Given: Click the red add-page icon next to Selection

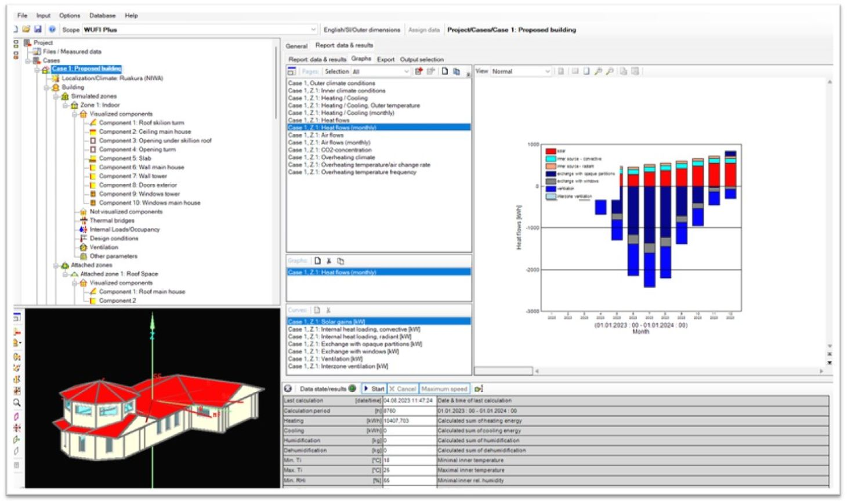Looking at the screenshot, I should (x=418, y=71).
